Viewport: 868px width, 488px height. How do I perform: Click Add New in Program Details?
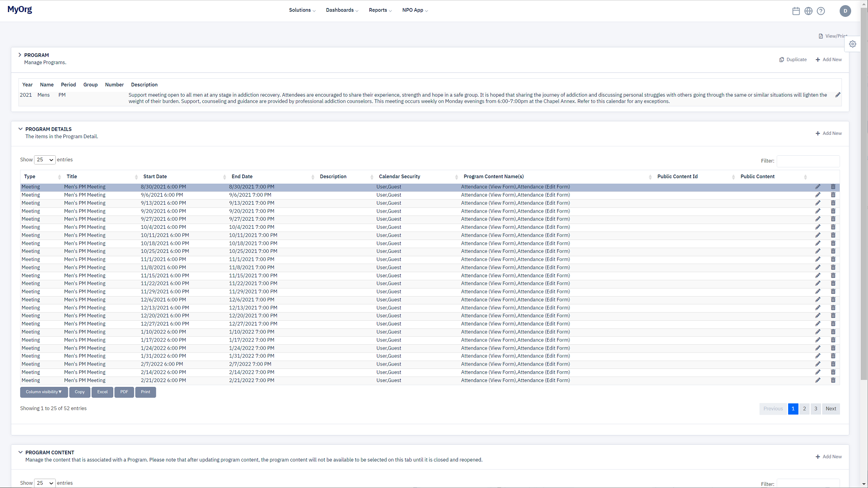(x=828, y=133)
